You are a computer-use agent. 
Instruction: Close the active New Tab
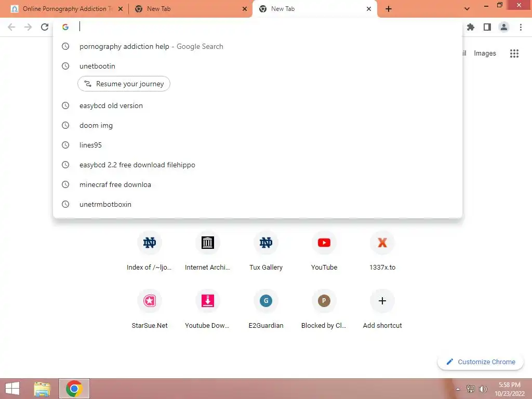(369, 9)
